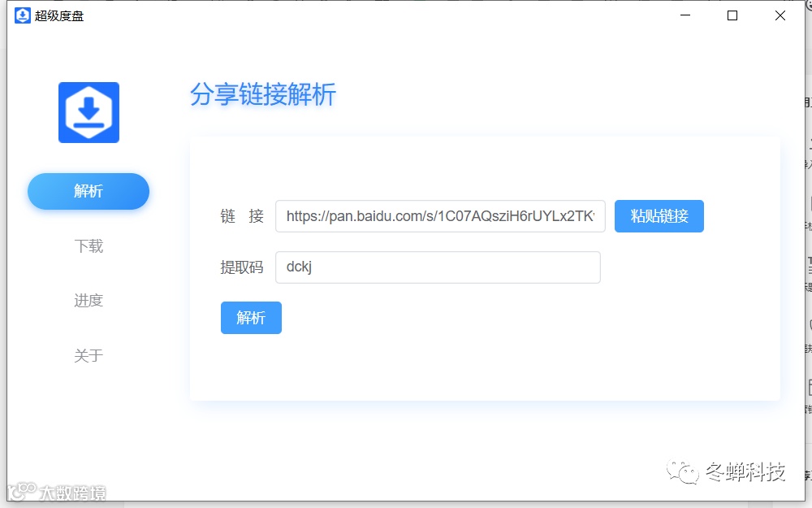
Task: Click the large blue download logo
Action: (x=89, y=112)
